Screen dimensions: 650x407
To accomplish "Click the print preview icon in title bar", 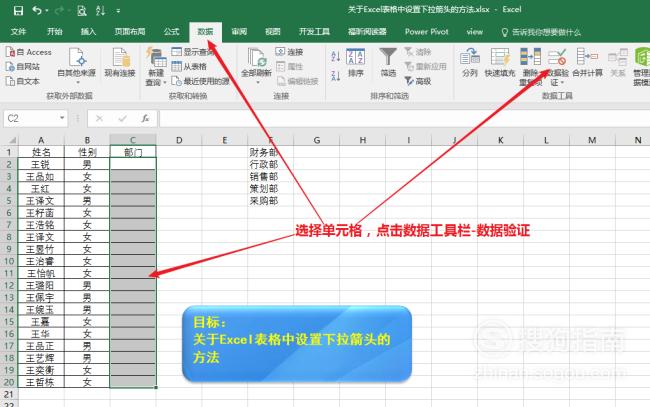I will tap(82, 11).
